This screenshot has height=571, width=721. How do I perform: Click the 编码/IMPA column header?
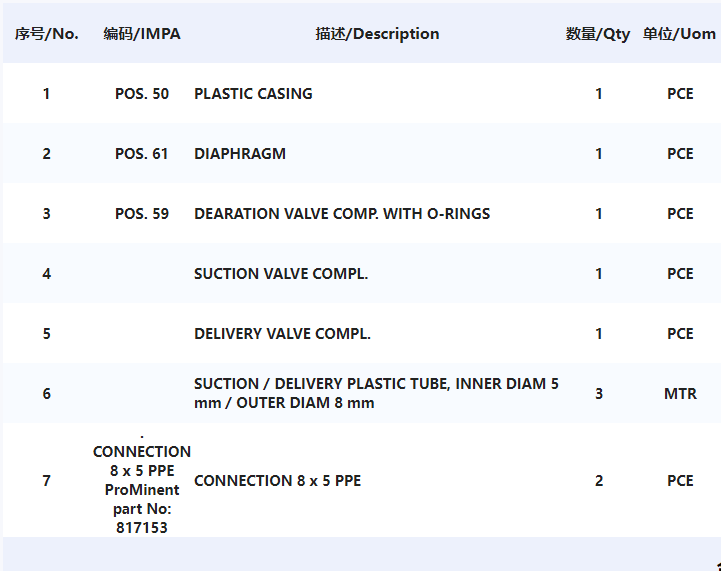(x=142, y=34)
